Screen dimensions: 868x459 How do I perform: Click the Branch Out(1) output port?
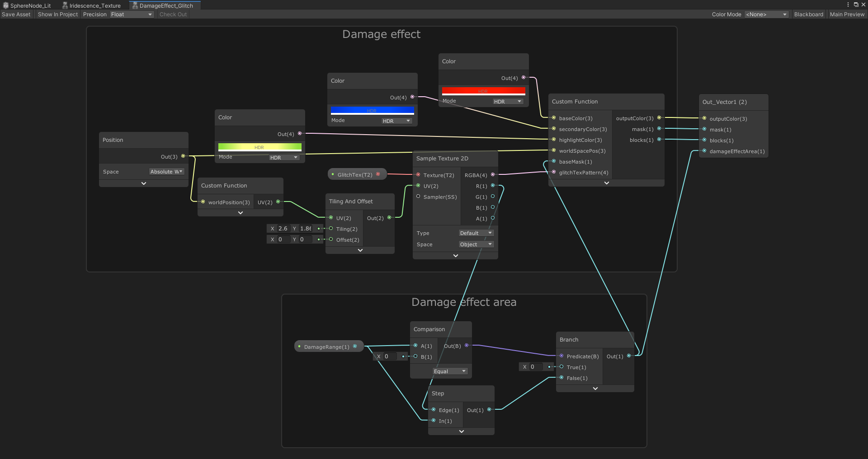[x=629, y=356]
